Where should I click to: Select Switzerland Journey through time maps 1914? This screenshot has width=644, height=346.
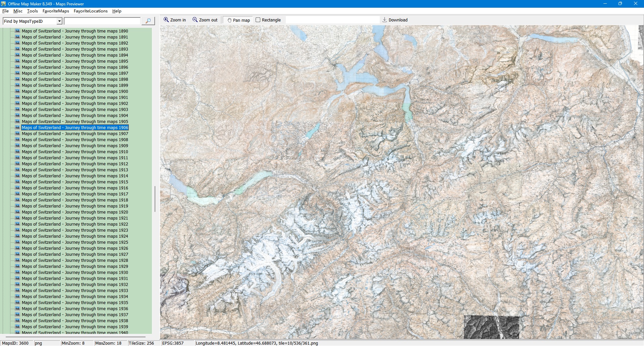(75, 176)
